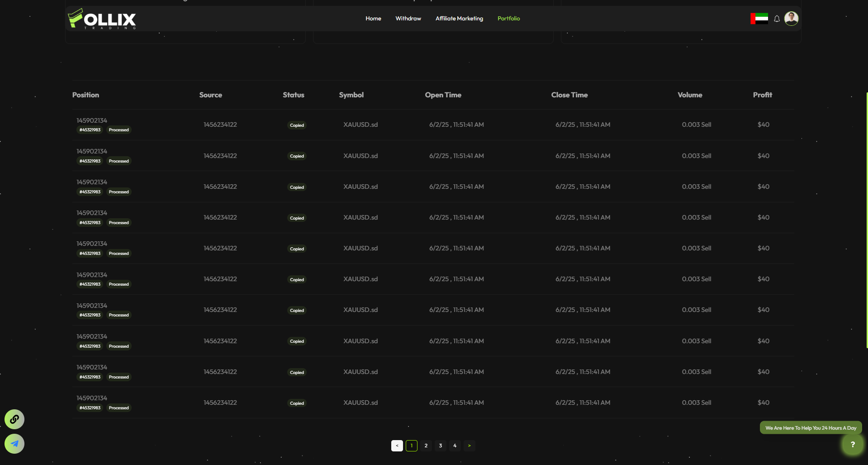Click the Follix Trading logo

point(102,19)
